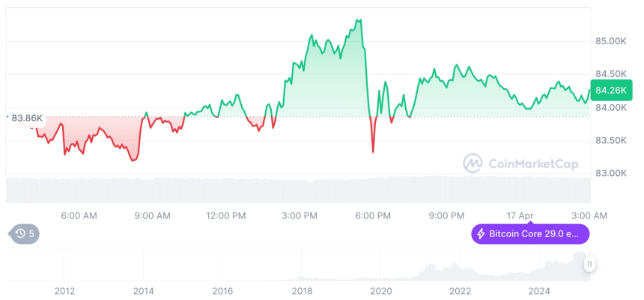Click the green 84.26K current price label
644x300 pixels.
coord(610,91)
